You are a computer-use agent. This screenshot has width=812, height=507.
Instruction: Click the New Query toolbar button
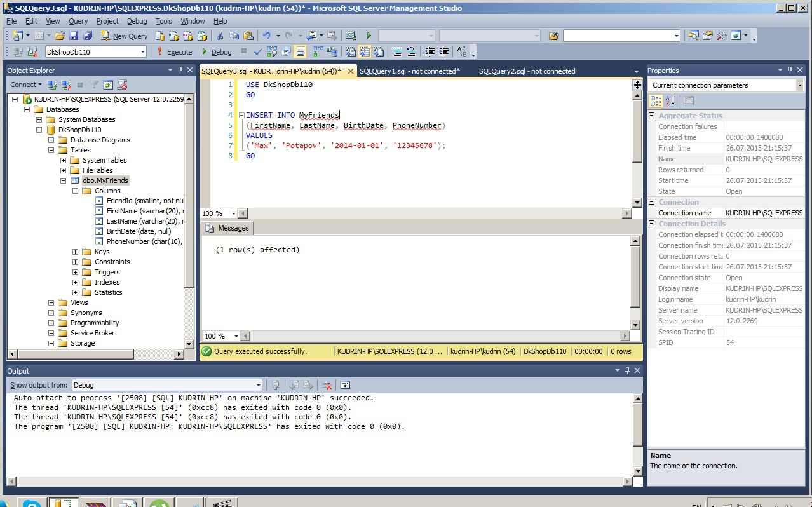[x=124, y=36]
